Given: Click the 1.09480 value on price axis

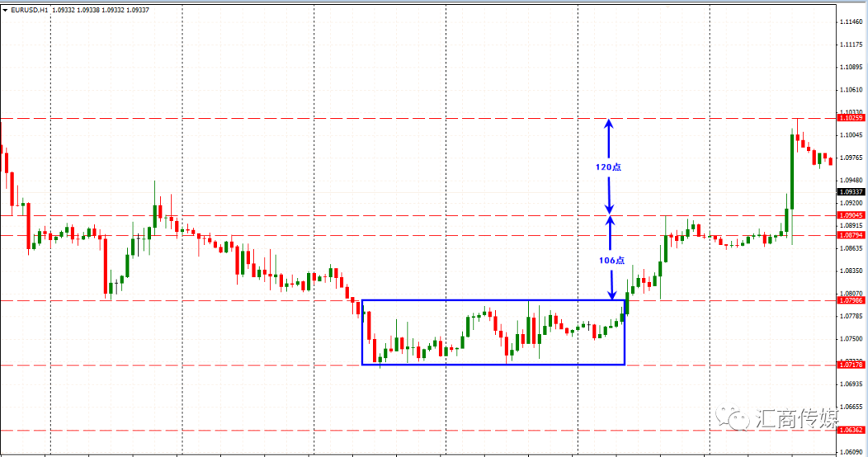Looking at the screenshot, I should (x=851, y=181).
